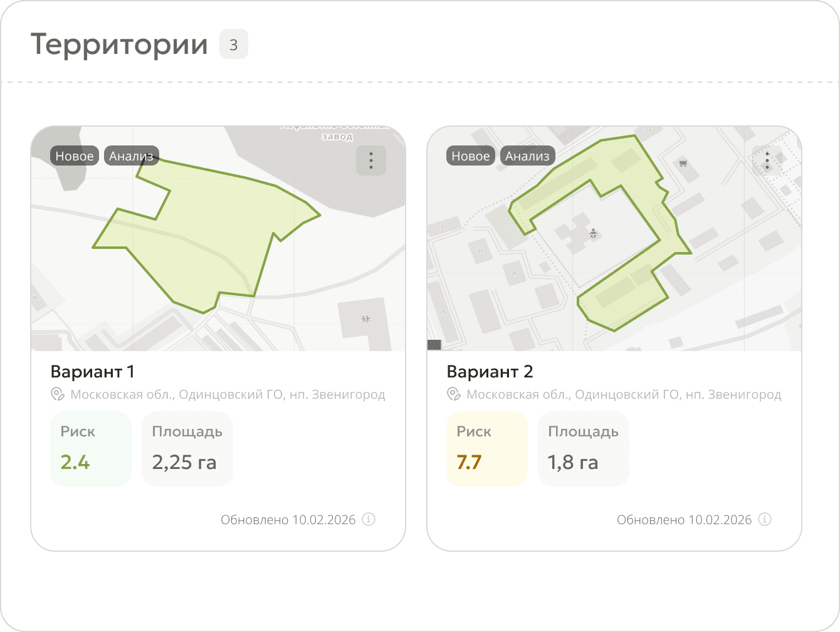Select the Анализ tag on Вариант 2
Image resolution: width=840 pixels, height=632 pixels.
528,156
